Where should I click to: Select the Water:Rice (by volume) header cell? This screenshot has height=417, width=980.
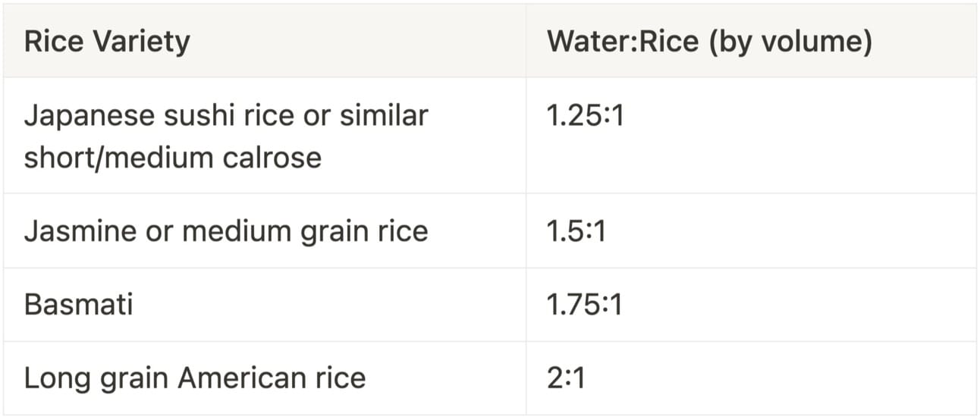click(x=709, y=42)
